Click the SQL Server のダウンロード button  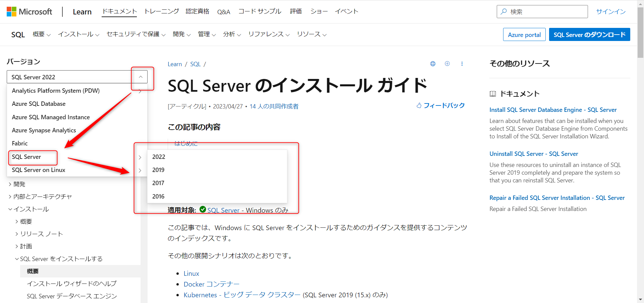tap(589, 35)
